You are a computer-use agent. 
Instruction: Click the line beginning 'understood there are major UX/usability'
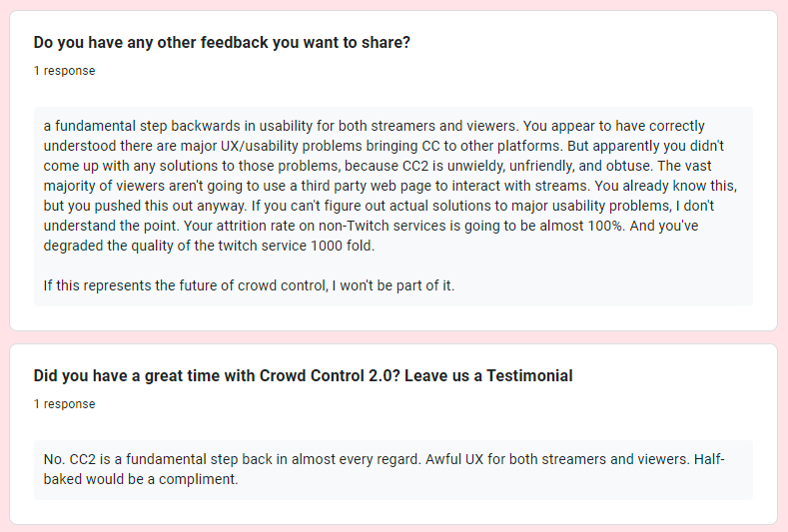coord(384,146)
